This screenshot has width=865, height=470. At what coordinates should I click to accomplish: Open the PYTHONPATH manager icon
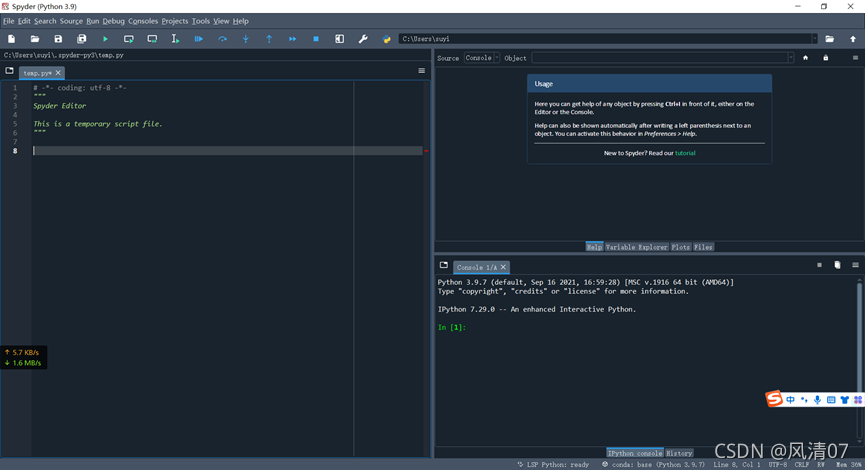coord(386,39)
